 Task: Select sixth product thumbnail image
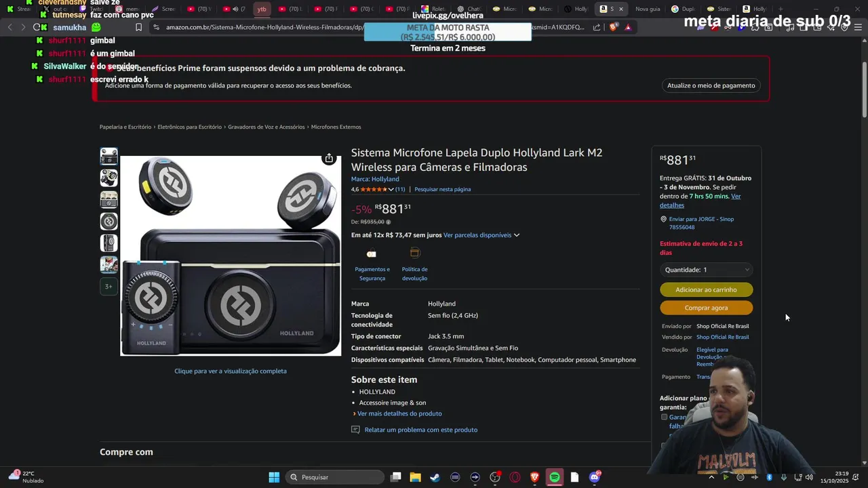tap(108, 265)
